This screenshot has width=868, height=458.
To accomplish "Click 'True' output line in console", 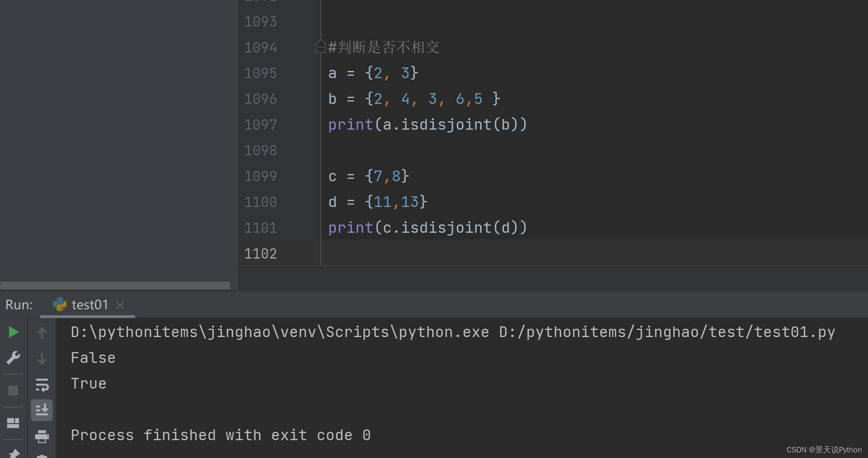I will [88, 384].
